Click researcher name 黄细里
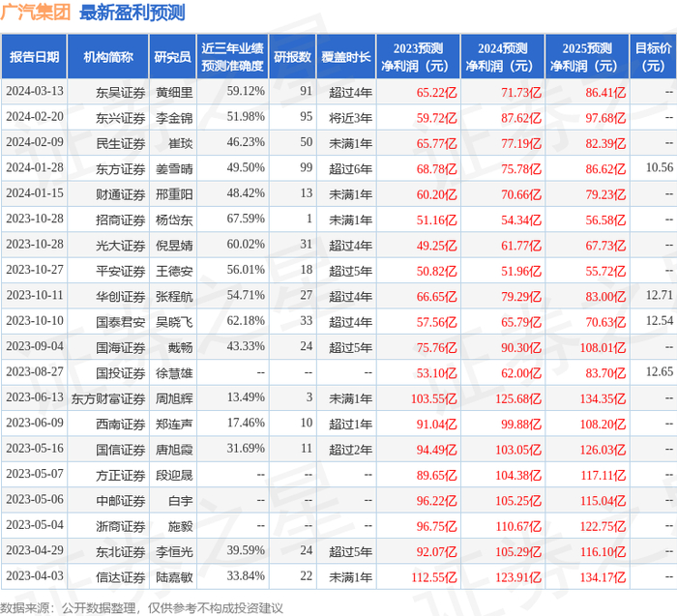 tap(174, 93)
